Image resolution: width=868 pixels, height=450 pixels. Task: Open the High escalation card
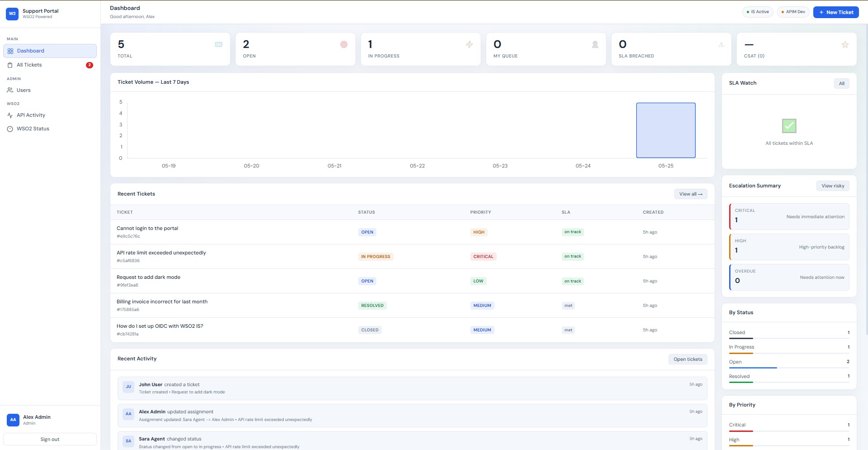[x=789, y=247]
